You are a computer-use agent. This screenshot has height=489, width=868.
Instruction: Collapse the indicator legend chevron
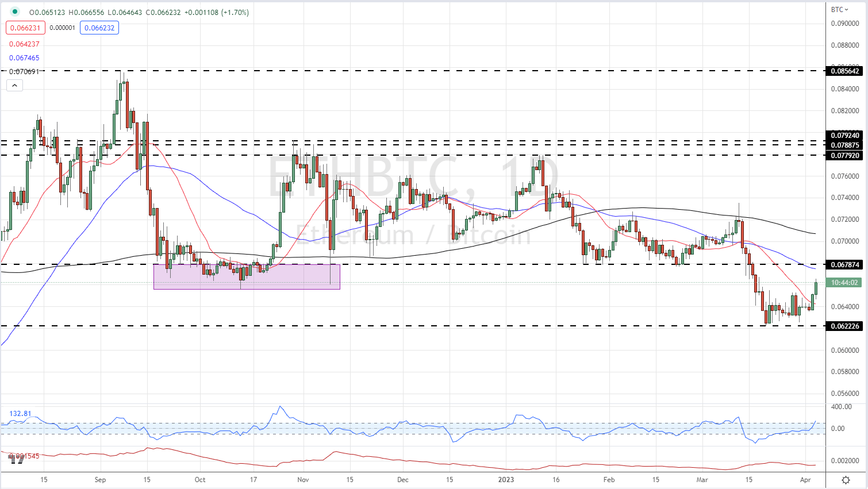pos(15,86)
